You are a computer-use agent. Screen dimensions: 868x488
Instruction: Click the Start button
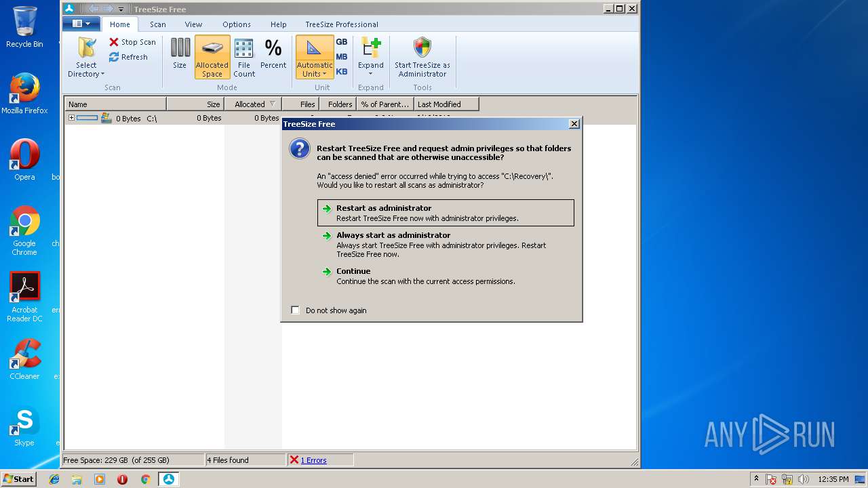18,479
